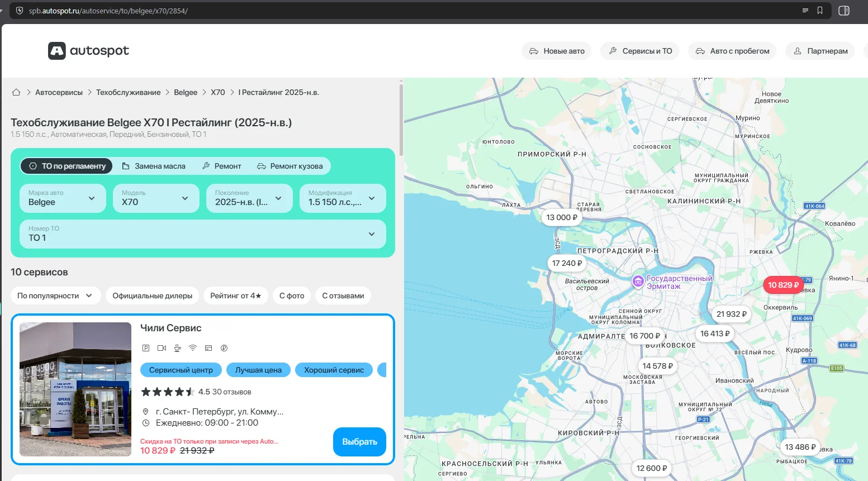The image size is (868, 481).
Task: Open the Поколение dropdown
Action: 249,198
